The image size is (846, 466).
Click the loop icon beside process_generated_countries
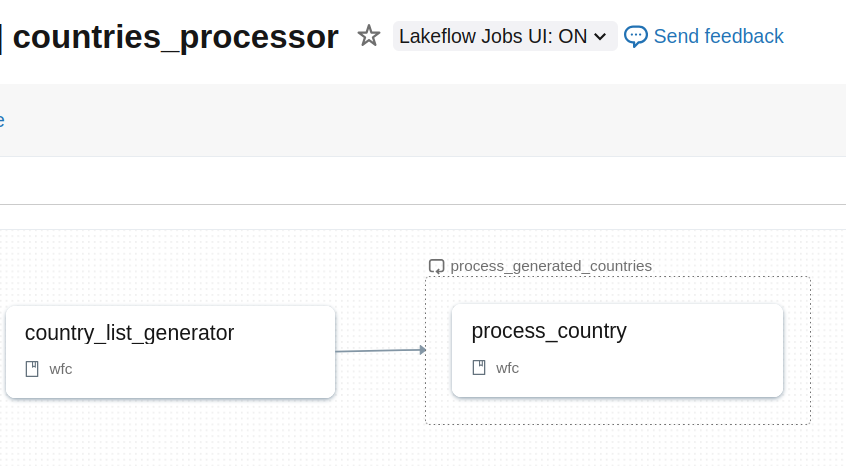click(x=436, y=266)
